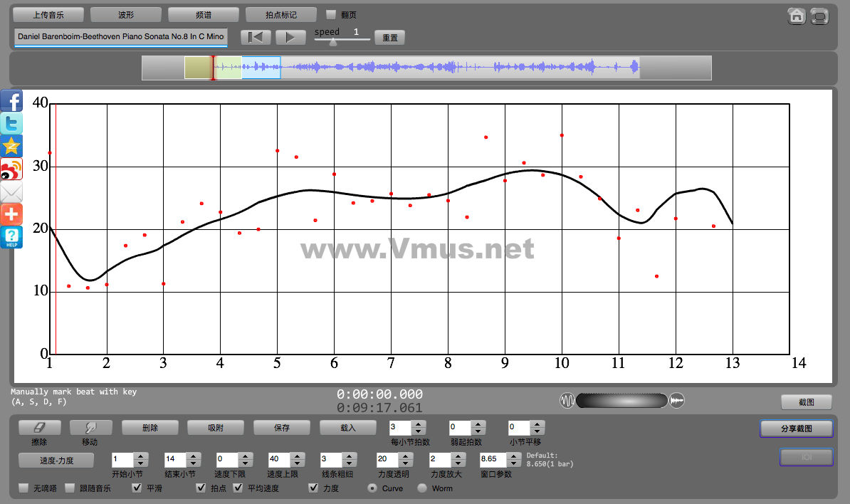Select the eraser tool (擦除)
The height and width of the screenshot is (504, 850).
click(x=39, y=427)
